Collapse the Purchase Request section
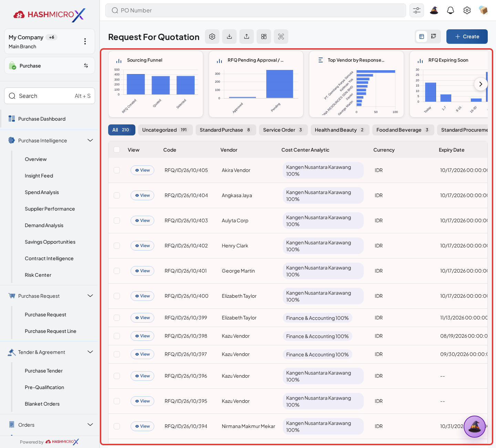The image size is (496, 448). [x=90, y=296]
